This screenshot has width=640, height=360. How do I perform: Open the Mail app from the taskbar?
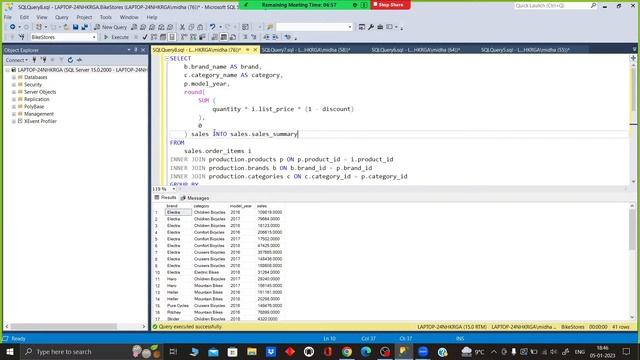click(213, 351)
